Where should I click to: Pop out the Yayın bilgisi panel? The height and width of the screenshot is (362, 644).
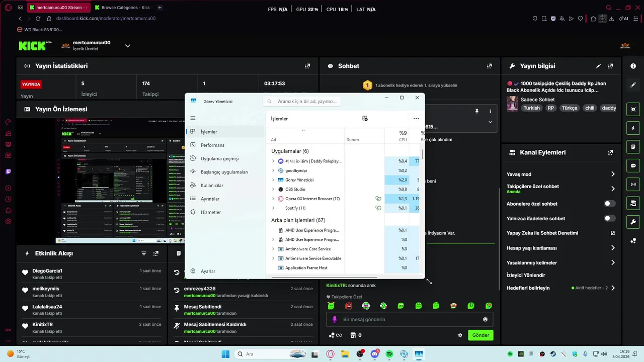[x=610, y=66]
